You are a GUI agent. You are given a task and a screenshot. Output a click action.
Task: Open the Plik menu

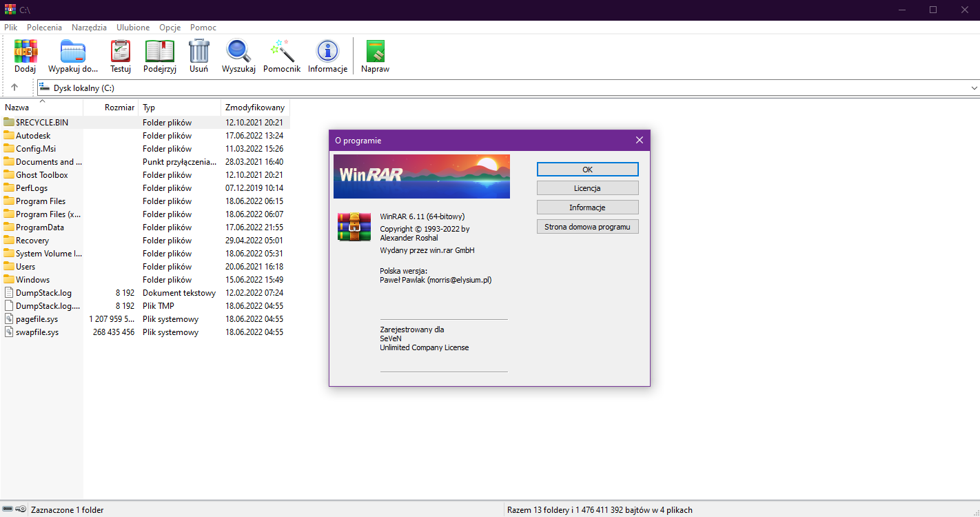click(11, 28)
